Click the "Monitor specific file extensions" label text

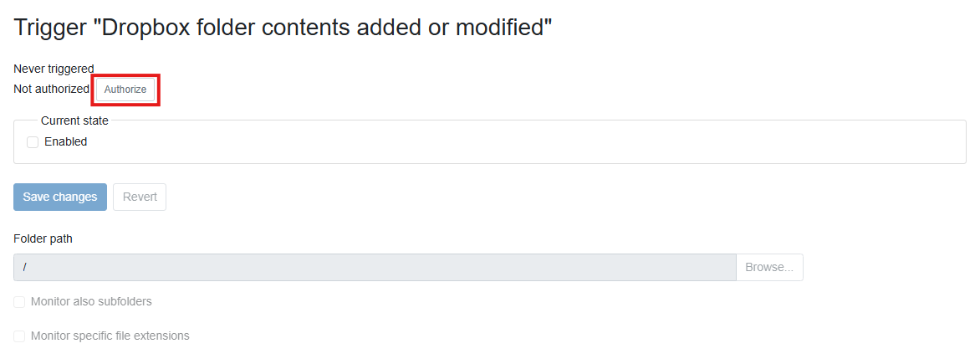click(110, 336)
